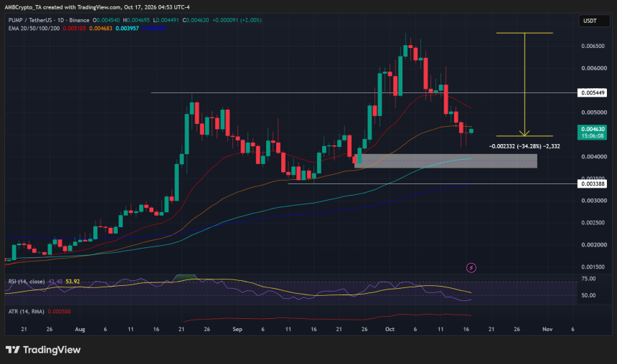Select the gray demand zone rectangle
Screen dimensions: 617x364
(x=446, y=161)
